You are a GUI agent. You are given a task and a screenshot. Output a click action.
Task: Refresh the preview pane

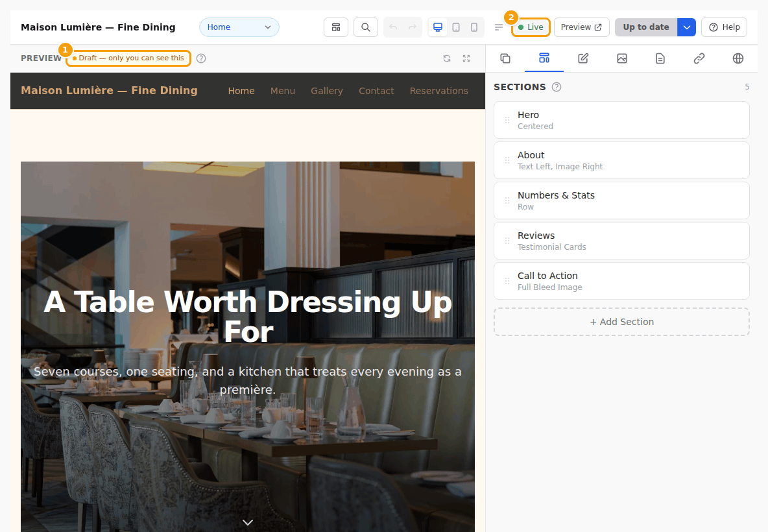point(447,58)
